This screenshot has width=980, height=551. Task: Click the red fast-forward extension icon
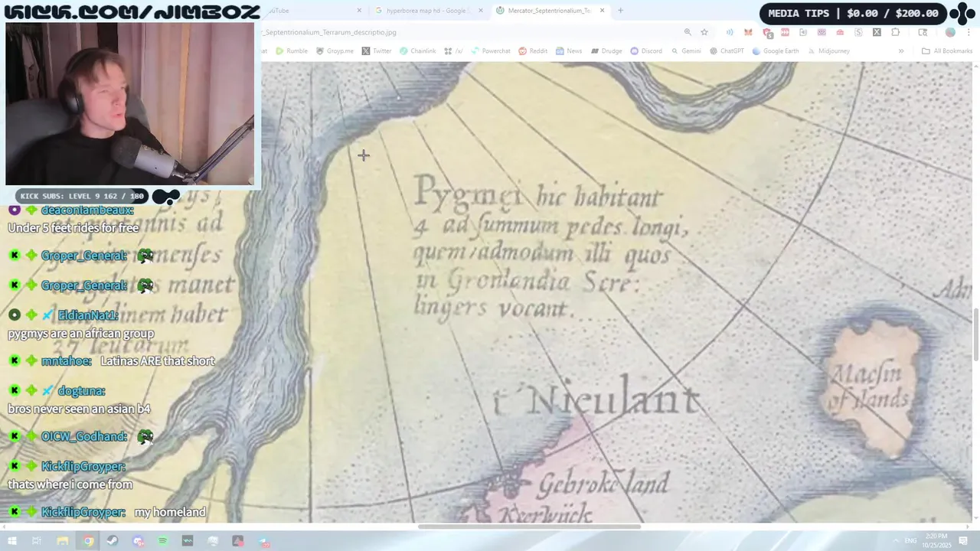tap(785, 32)
